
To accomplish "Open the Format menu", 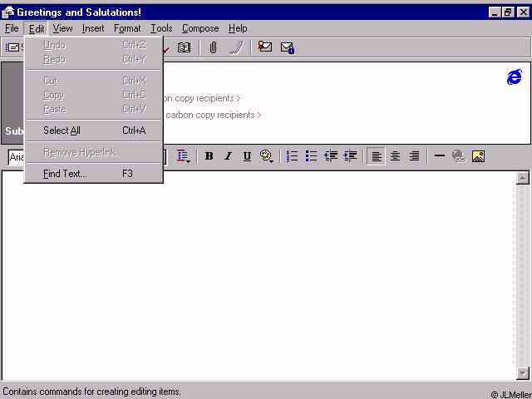I will click(x=127, y=28).
